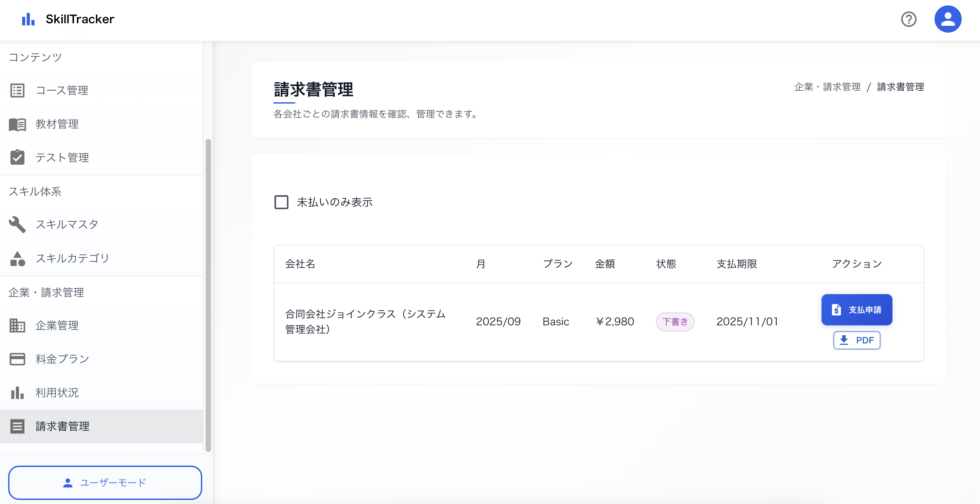Download the invoice PDF
The image size is (980, 504).
857,340
